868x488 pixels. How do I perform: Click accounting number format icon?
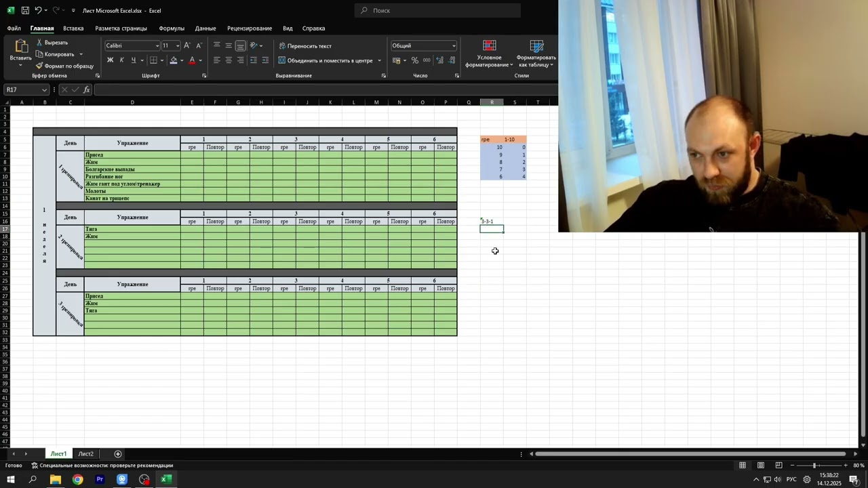click(396, 60)
